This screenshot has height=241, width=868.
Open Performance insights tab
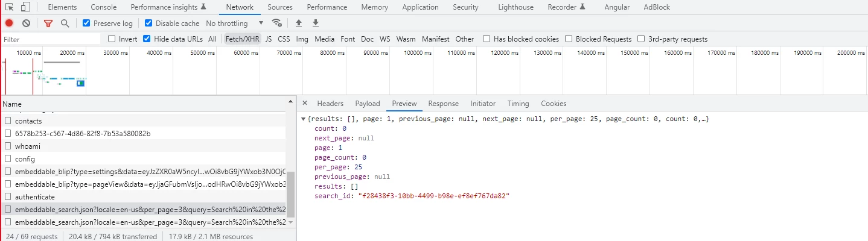(168, 7)
